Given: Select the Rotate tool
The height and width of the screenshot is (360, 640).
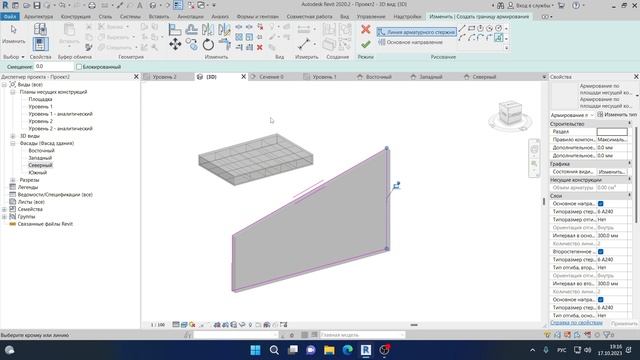Looking at the screenshot, I should (x=208, y=44).
